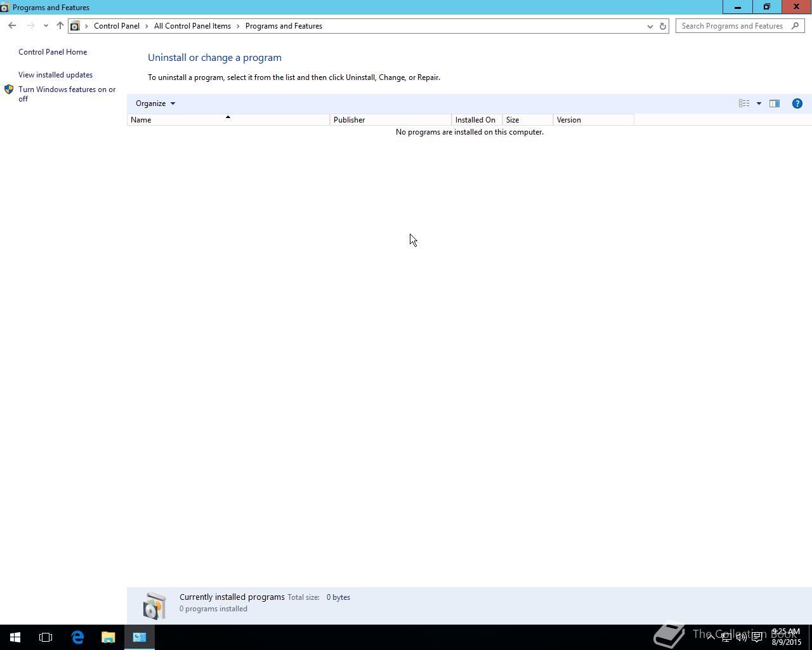
Task: Open Task View on taskbar
Action: click(x=46, y=637)
